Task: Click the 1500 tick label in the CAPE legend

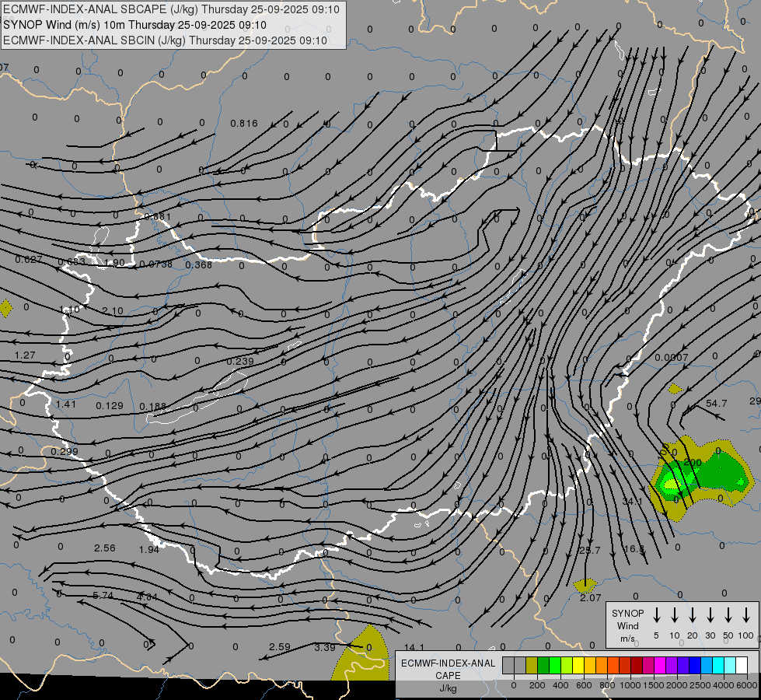Action: (653, 685)
